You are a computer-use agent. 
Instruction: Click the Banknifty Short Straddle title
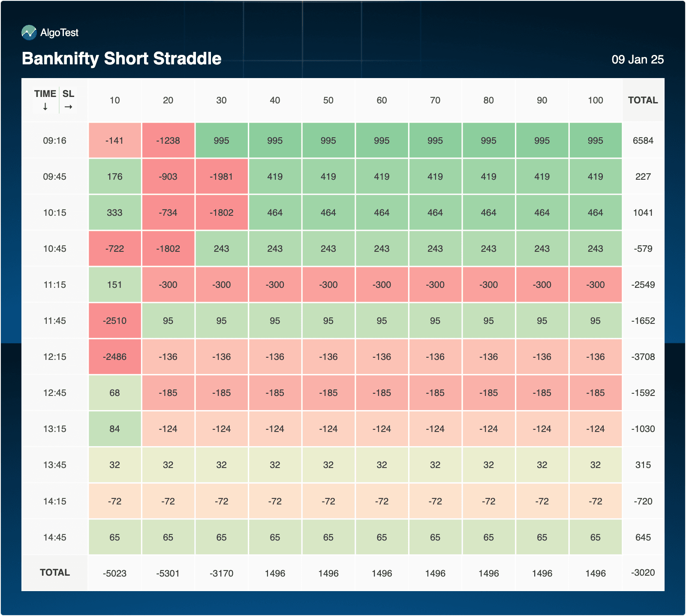tap(121, 59)
